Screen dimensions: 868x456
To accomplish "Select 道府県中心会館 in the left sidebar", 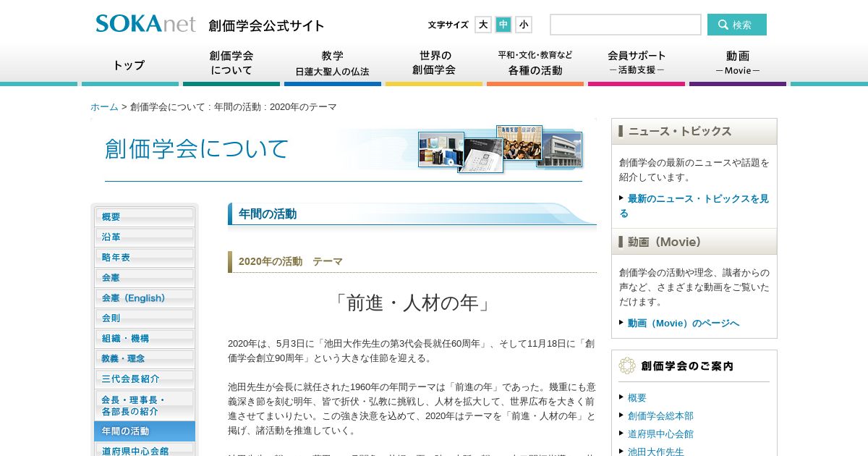I will (145, 450).
